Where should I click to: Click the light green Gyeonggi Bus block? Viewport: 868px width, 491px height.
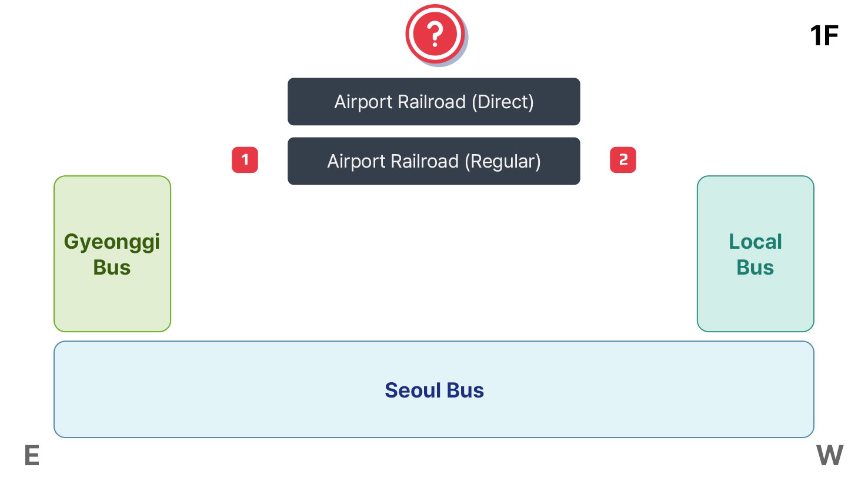point(112,254)
